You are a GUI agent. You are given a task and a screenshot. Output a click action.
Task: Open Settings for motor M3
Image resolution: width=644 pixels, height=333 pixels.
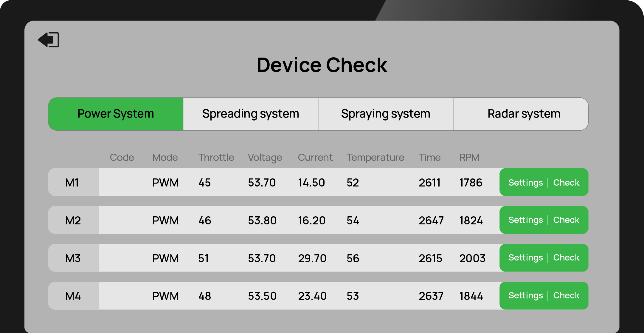(x=525, y=258)
